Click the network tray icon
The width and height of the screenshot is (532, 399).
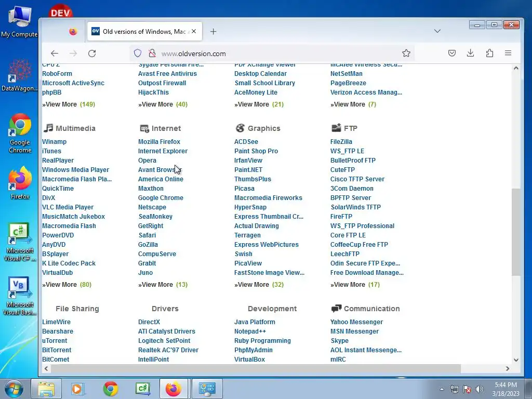pos(454,389)
